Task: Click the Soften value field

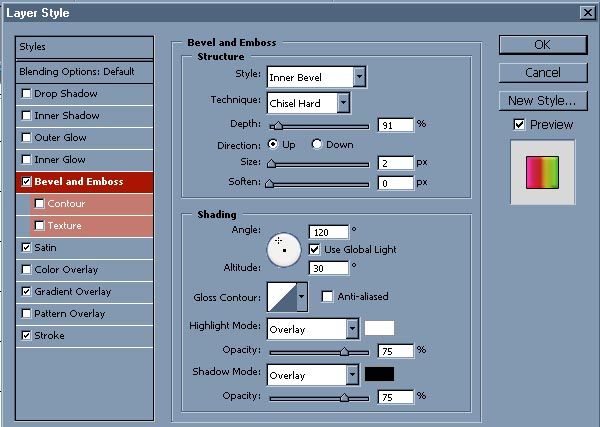Action: 396,183
